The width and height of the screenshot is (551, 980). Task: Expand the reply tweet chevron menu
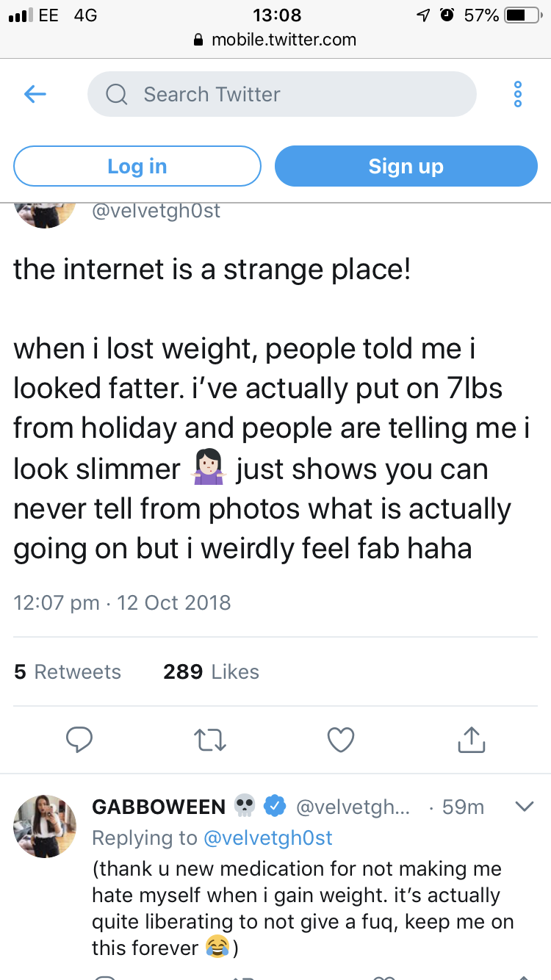click(x=524, y=807)
